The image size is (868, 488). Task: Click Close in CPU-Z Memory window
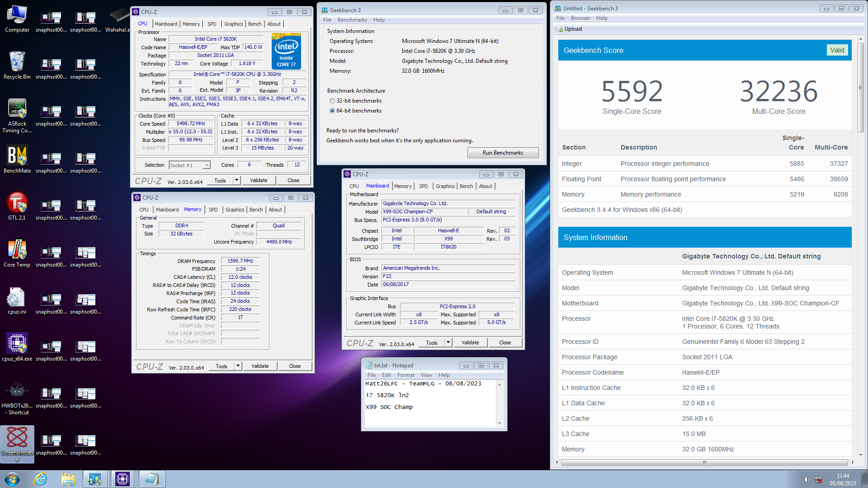pyautogui.click(x=295, y=366)
